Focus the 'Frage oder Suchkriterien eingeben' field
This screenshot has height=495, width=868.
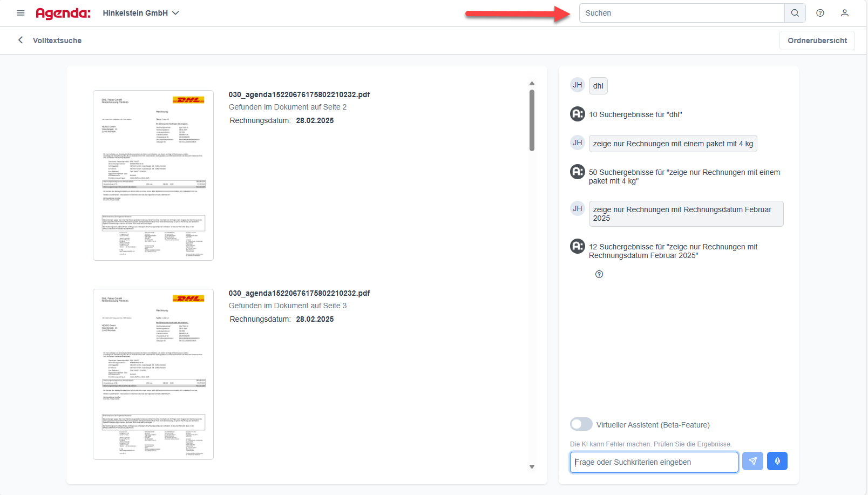tap(654, 462)
